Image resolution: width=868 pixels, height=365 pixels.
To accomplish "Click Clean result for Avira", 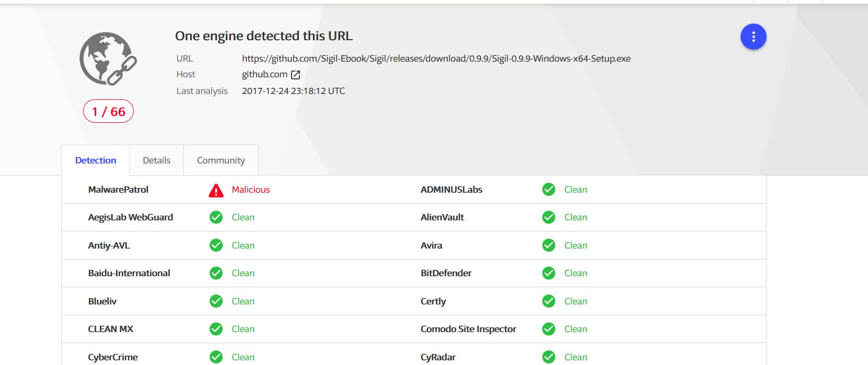I will pos(575,245).
